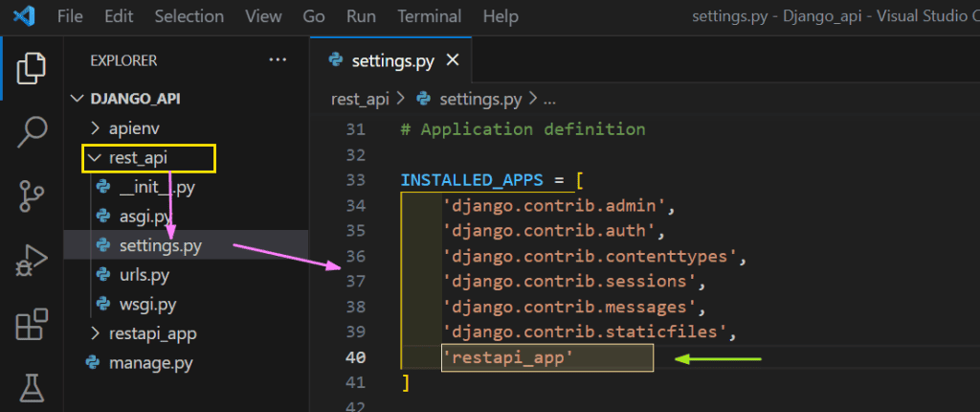The height and width of the screenshot is (412, 980).
Task: Click the INSTALLED_APPS variable name
Action: [x=471, y=180]
